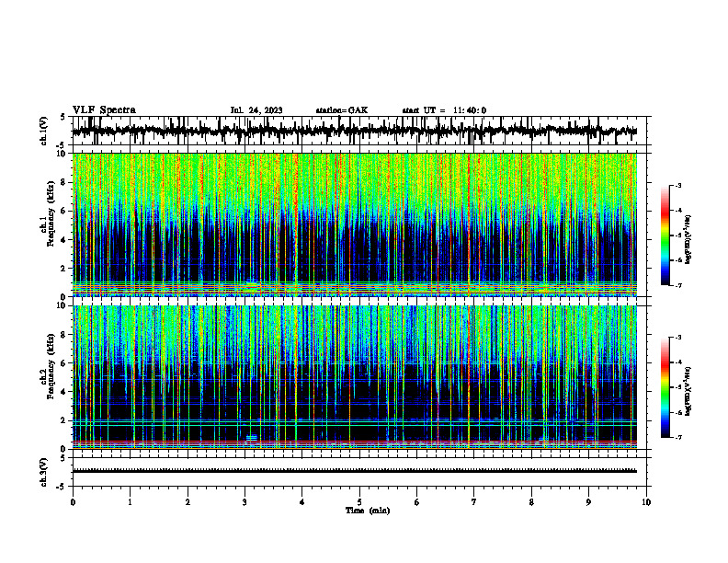Click time axis tick label "2"
Screen dimensions: 728x563
[x=188, y=502]
